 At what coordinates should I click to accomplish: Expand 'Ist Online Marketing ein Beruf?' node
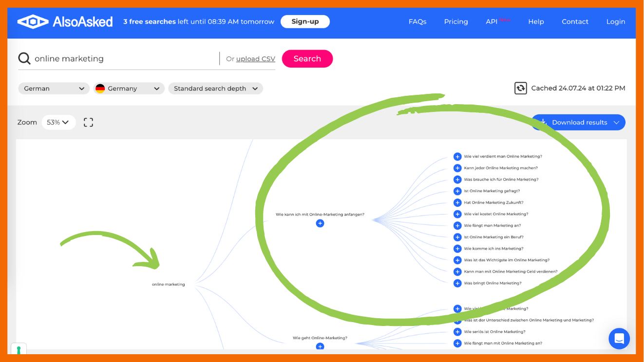coord(457,237)
